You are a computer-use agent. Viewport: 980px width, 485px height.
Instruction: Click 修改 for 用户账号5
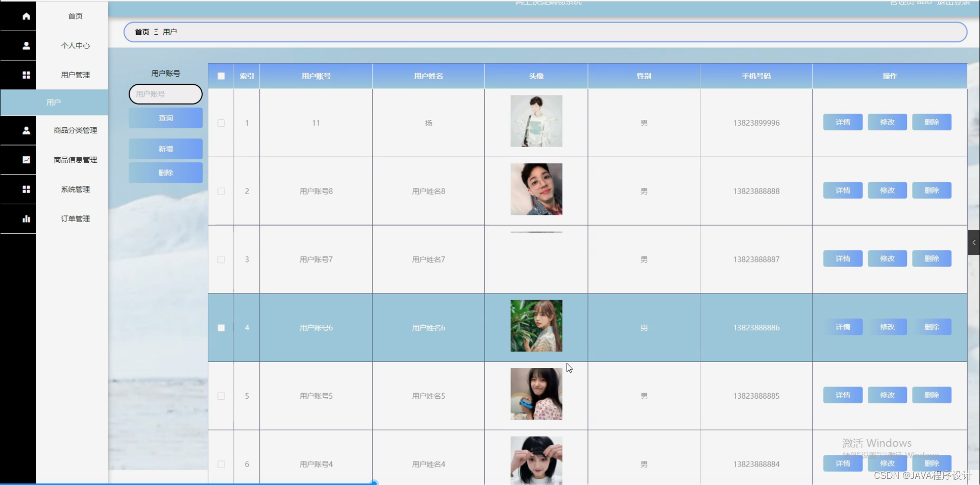(x=887, y=395)
